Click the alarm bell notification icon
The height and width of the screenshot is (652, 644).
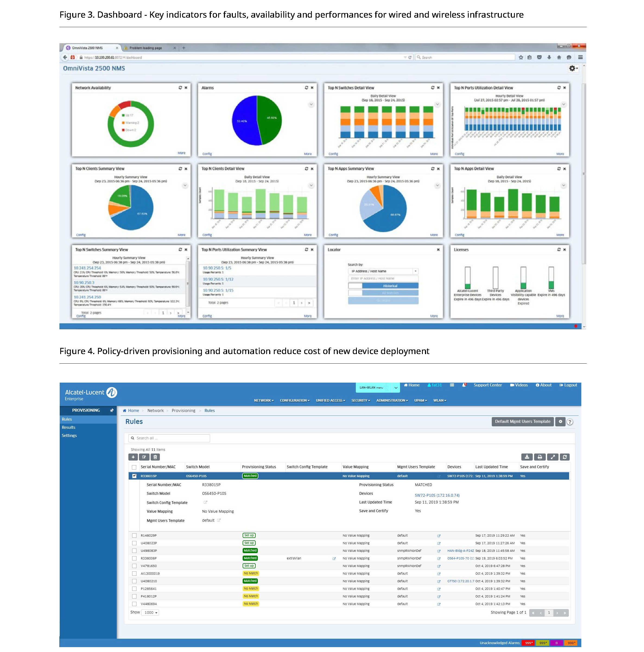point(464,385)
